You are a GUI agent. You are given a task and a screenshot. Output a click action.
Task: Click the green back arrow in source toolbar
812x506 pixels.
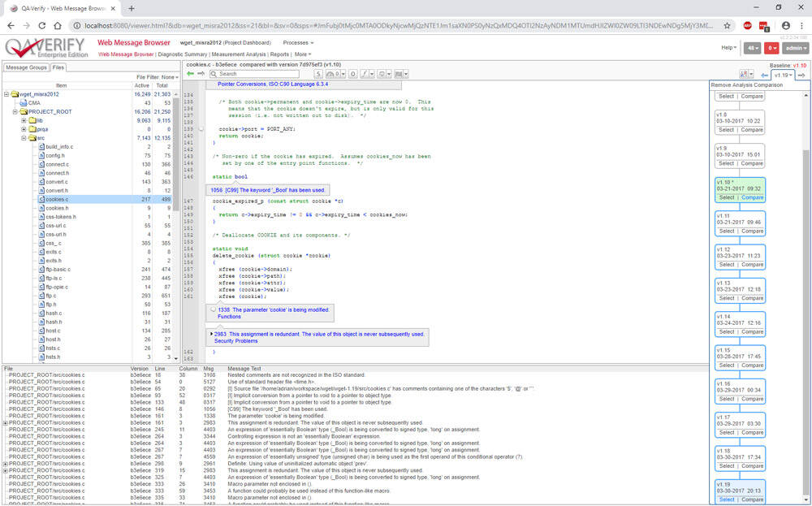(x=190, y=74)
